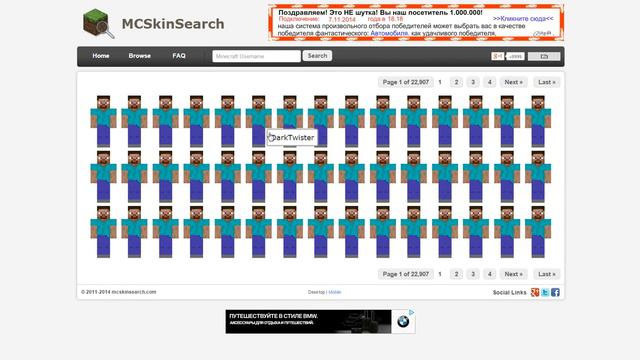The width and height of the screenshot is (640, 360).
Task: Go to the Home page
Action: [x=100, y=56]
